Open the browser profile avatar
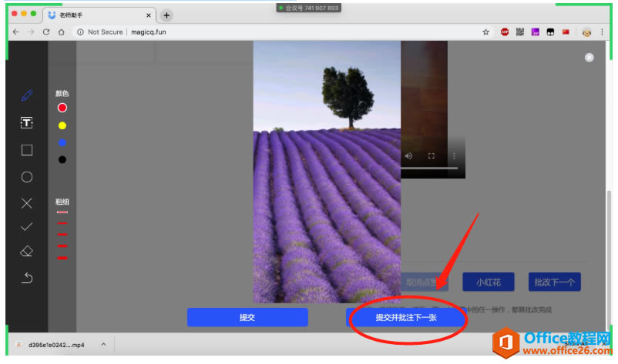This screenshot has width=618, height=364. tap(586, 32)
